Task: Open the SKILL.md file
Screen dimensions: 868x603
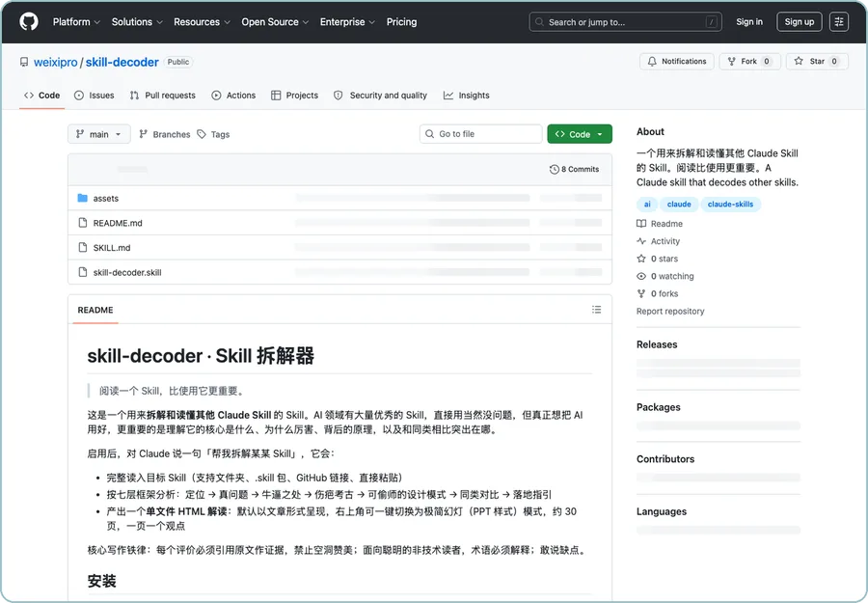Action: pyautogui.click(x=112, y=248)
